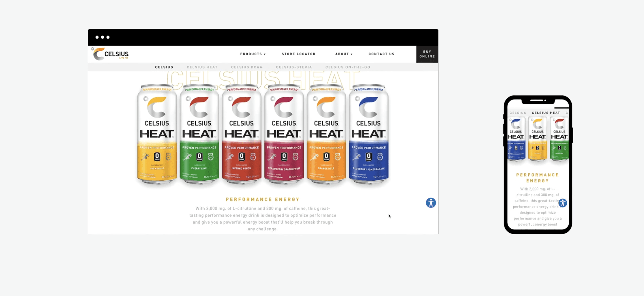Switch to the Celsius BCAA tab
Viewport: 644px width, 296px height.
246,67
